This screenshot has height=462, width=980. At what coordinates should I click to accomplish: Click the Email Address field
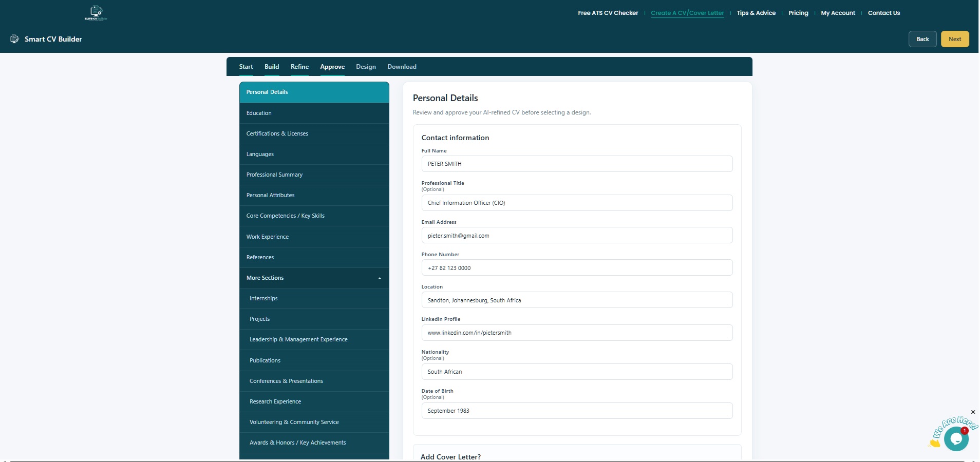pyautogui.click(x=577, y=236)
